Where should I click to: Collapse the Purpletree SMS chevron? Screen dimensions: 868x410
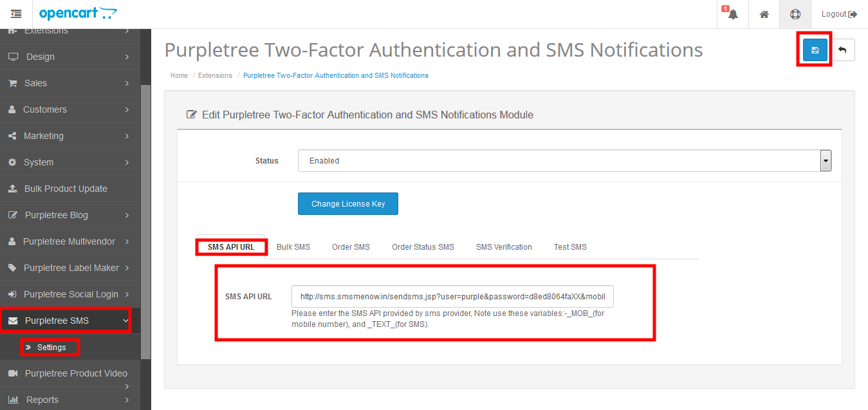[125, 321]
